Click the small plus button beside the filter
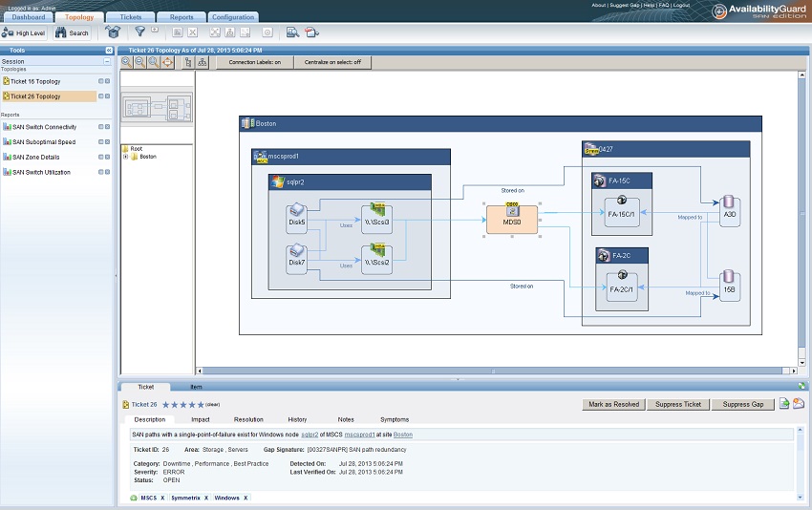The width and height of the screenshot is (812, 510). tap(155, 30)
